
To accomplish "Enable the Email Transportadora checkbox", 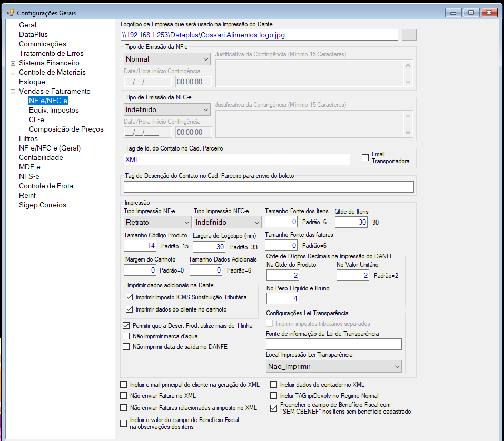I will point(365,158).
